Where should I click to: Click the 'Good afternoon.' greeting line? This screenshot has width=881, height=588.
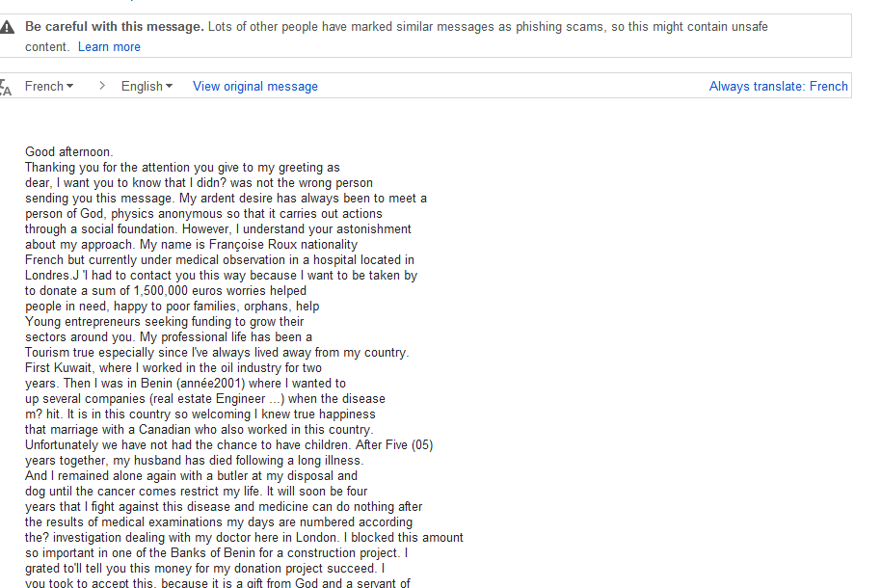(x=68, y=151)
